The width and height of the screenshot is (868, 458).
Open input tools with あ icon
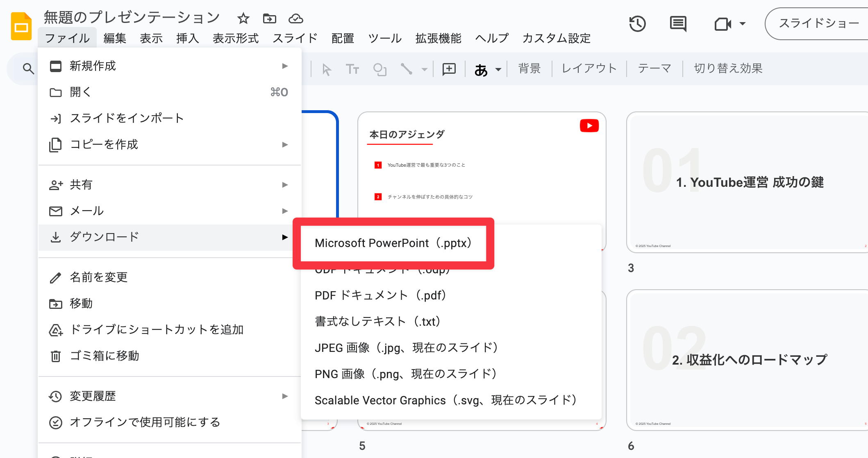tap(482, 69)
